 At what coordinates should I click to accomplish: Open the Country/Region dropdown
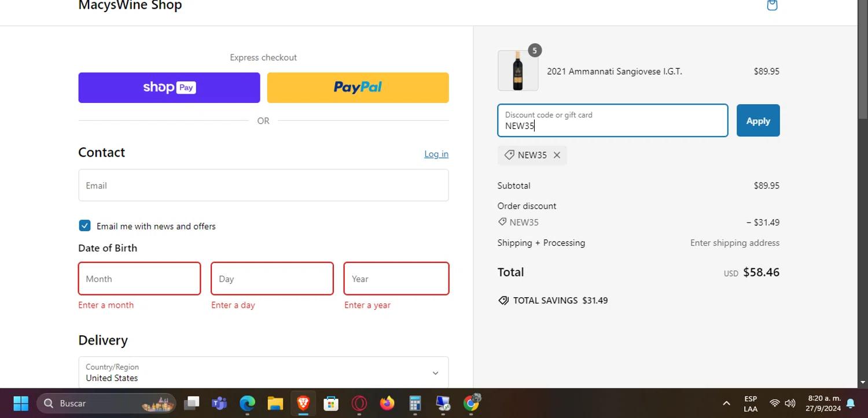(263, 372)
